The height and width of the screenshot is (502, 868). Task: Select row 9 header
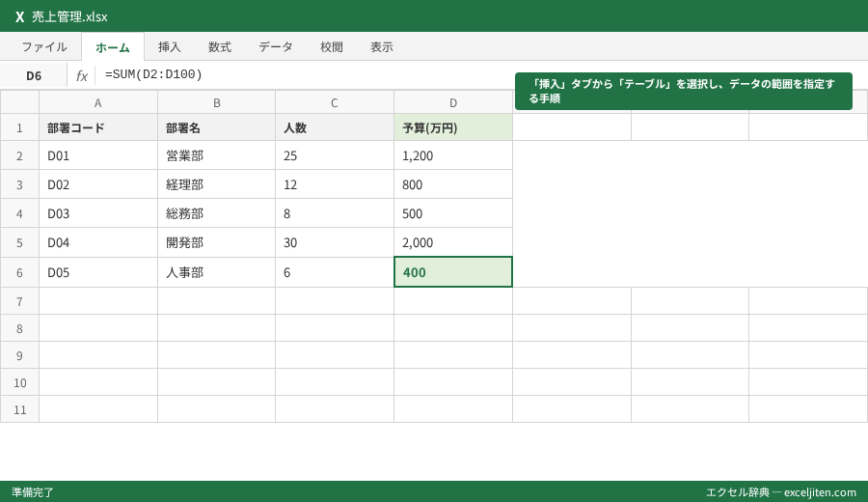[x=19, y=355]
